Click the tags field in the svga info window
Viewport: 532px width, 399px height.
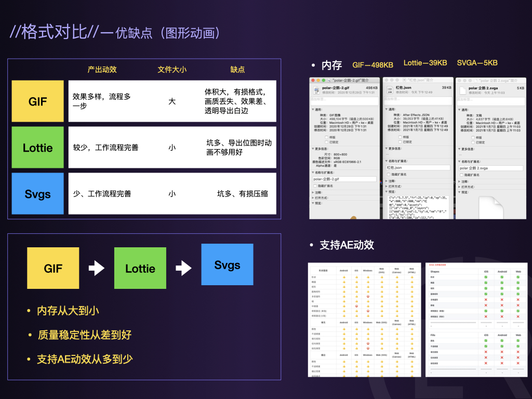491,101
